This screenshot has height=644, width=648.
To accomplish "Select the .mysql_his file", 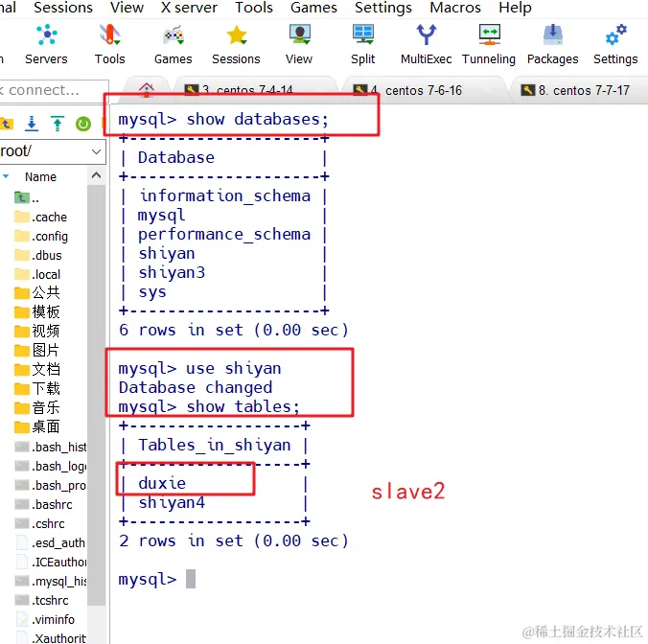I will (51, 581).
